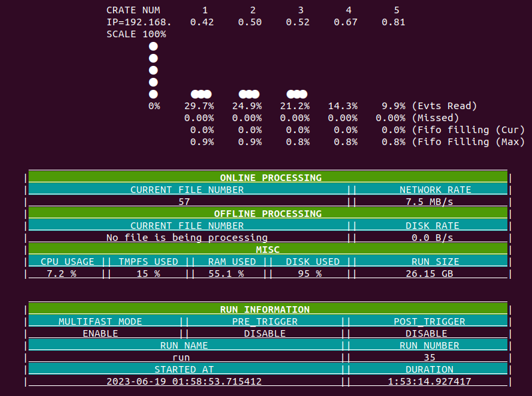The image size is (532, 396).
Task: Click the top dot of the vertical scale
Action: click(154, 46)
